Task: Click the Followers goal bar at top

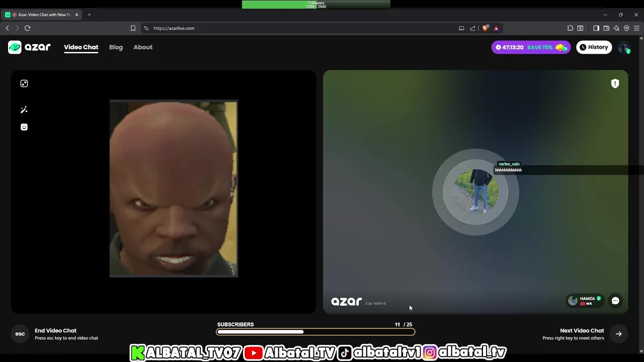Action: (316, 5)
